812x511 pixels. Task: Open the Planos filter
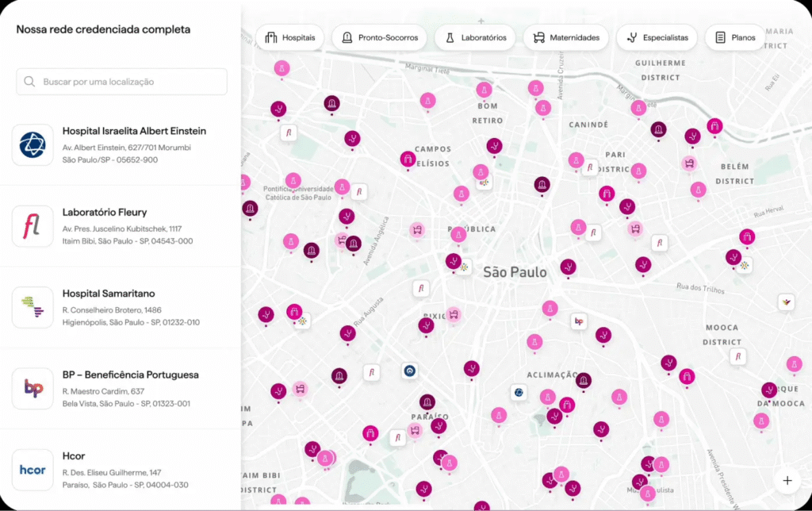735,38
